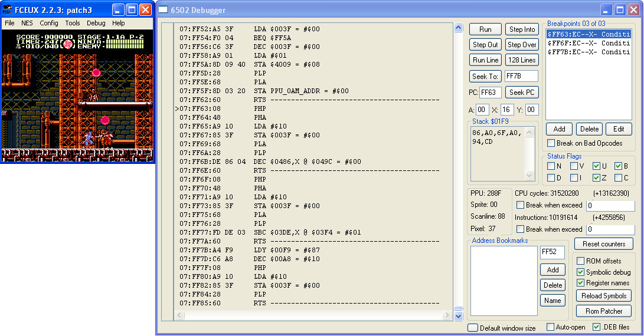Click the Rom Patcher button

coord(604,311)
